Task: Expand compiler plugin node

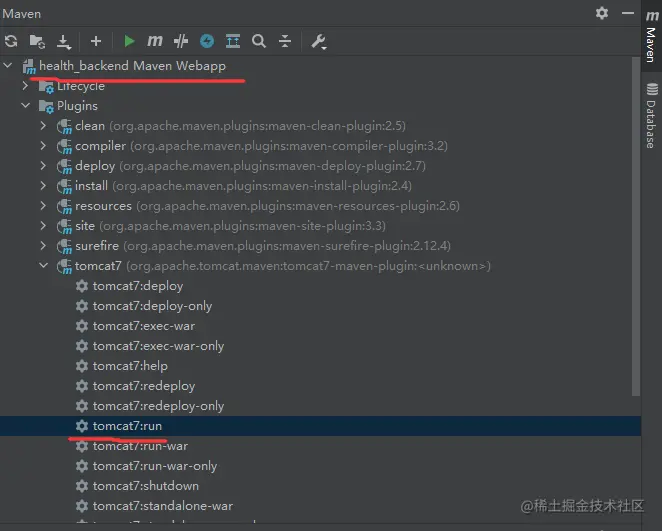Action: 43,146
